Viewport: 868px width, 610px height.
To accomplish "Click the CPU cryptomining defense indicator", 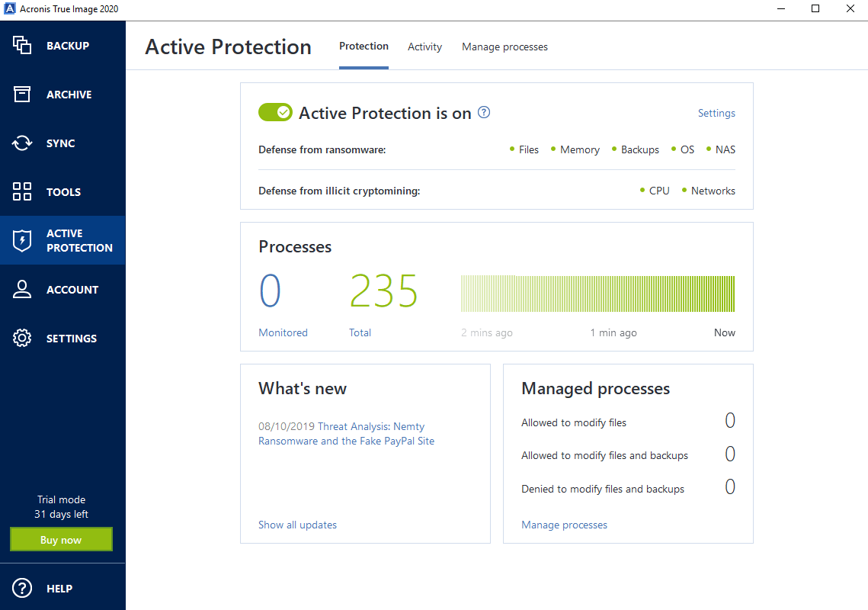I will [655, 191].
